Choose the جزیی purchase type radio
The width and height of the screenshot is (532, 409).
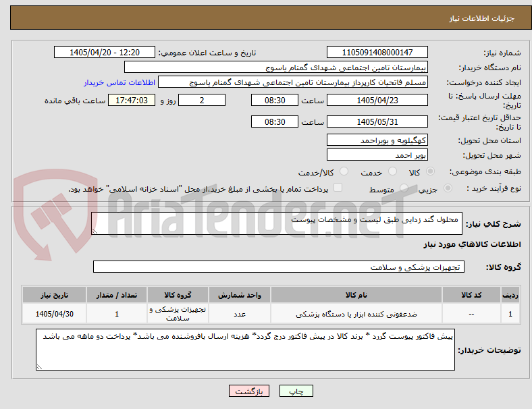[448, 188]
